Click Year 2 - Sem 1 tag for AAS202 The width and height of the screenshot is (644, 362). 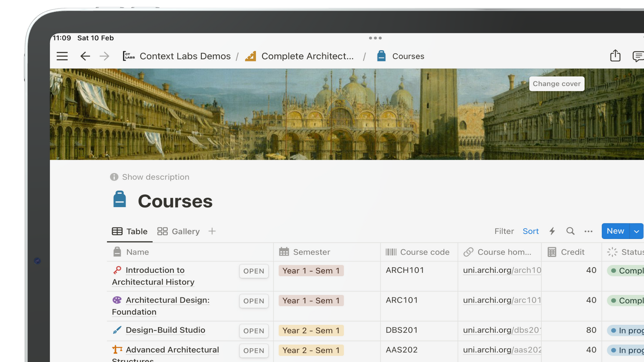pos(311,351)
